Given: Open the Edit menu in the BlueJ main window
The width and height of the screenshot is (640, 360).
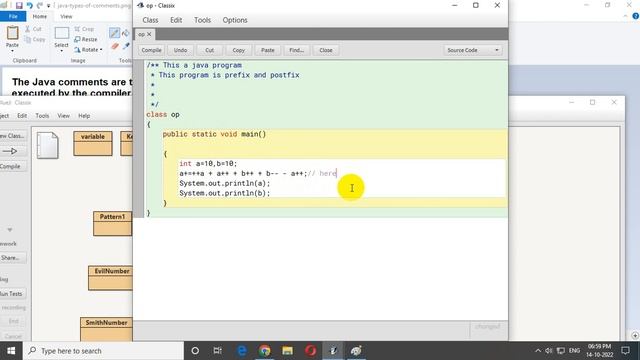Looking at the screenshot, I should 22,116.
